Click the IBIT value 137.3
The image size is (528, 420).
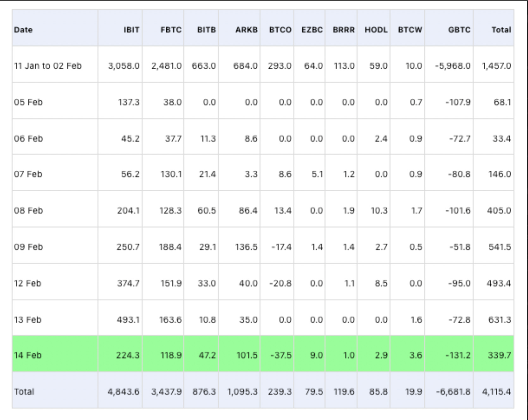pyautogui.click(x=129, y=102)
